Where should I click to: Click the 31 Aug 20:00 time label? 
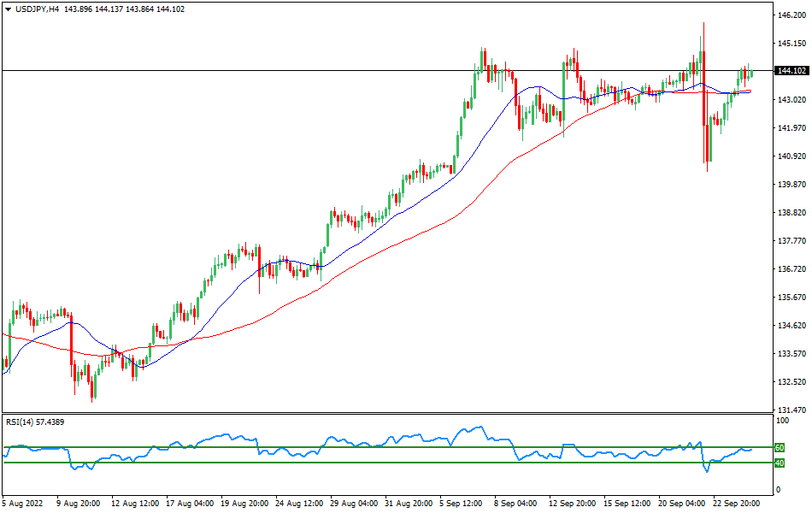click(405, 504)
